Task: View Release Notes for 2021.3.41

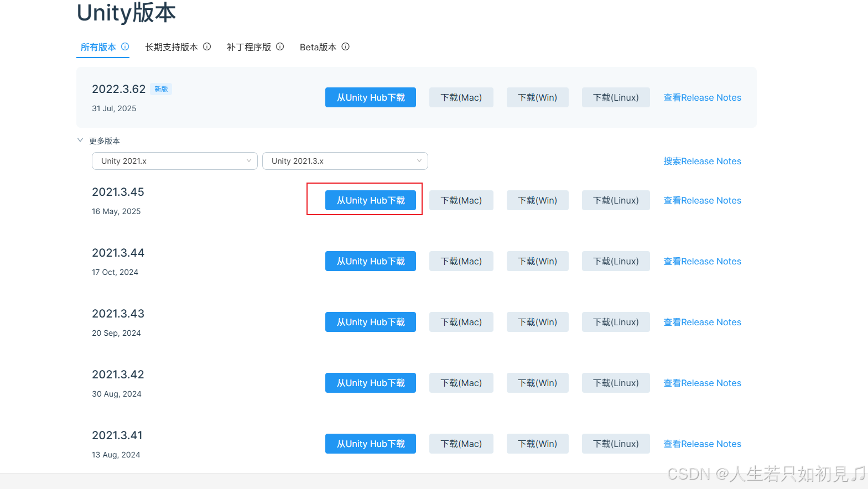Action: pos(702,444)
